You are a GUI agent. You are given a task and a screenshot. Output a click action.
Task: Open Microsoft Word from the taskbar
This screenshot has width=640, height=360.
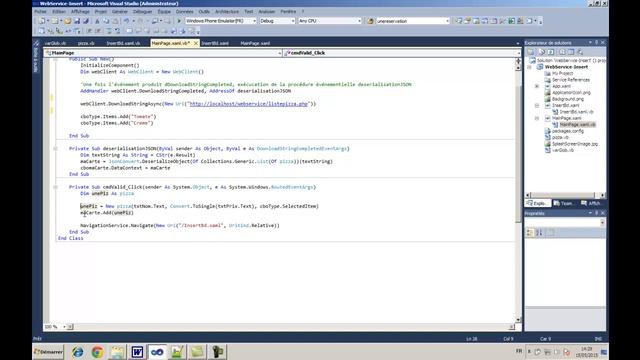137,352
